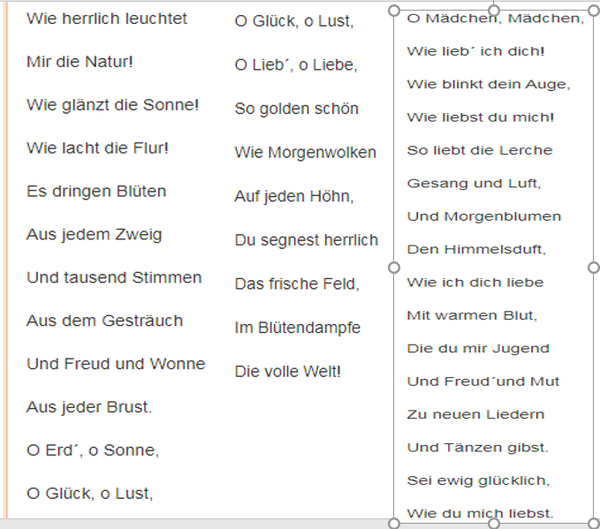600x529 pixels.
Task: Click the text 'Du segnest herrlich'
Action: tap(306, 240)
